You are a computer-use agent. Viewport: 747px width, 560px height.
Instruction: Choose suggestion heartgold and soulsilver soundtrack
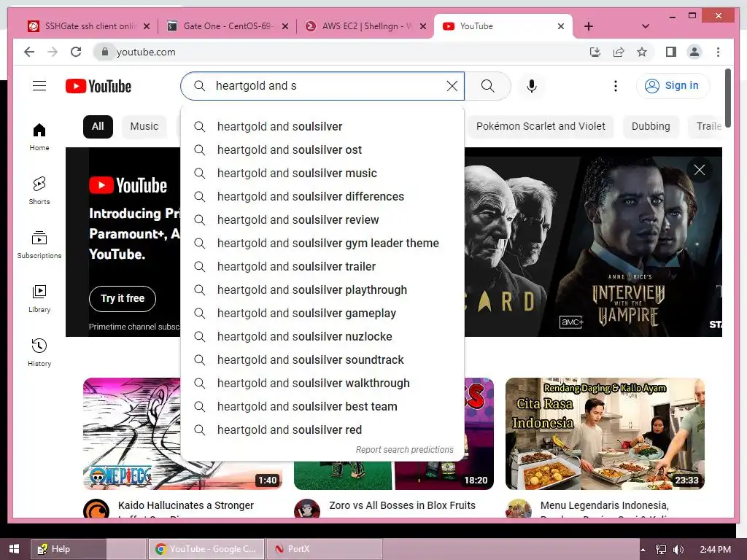(322, 360)
